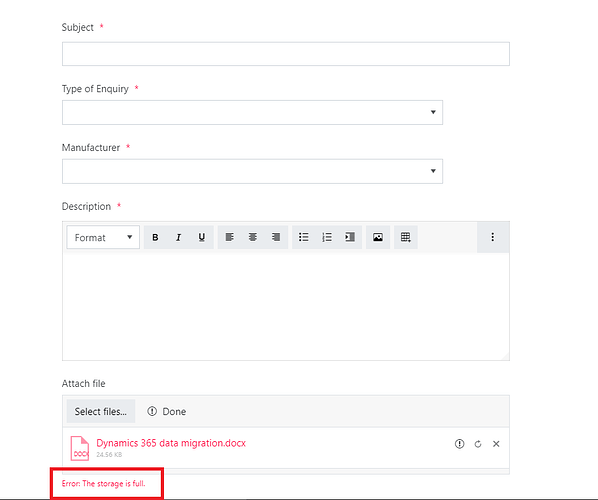Apply underline formatting
Screen dimensions: 598x500
click(202, 237)
